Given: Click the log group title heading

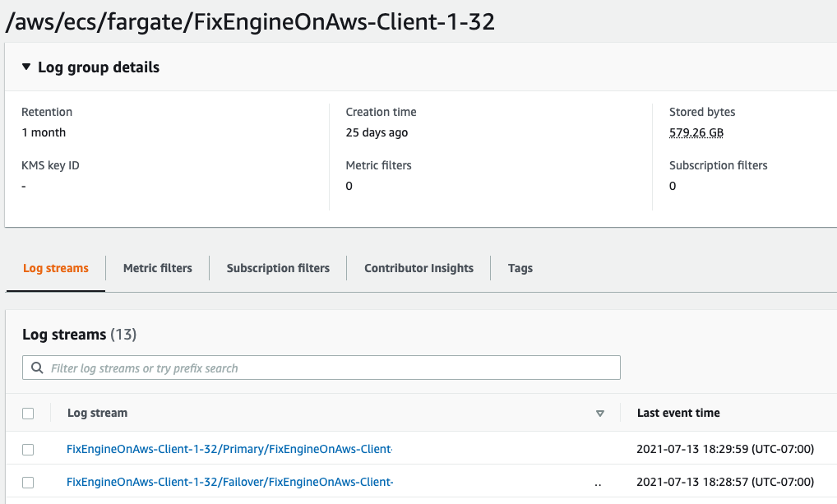Looking at the screenshot, I should pos(250,22).
